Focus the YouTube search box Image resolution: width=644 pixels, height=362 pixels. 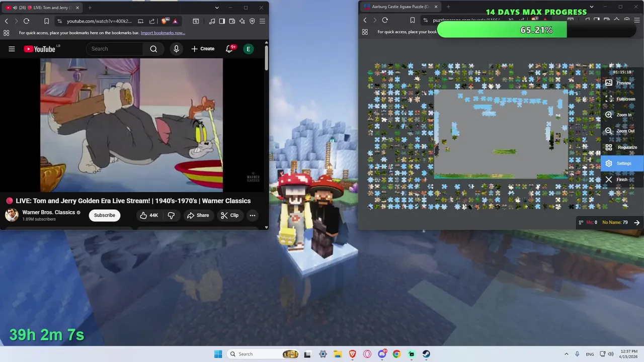coord(115,49)
